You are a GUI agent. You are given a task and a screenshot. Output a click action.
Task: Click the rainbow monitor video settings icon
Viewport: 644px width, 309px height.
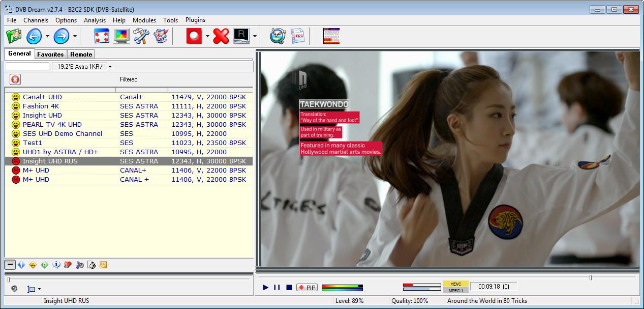click(121, 36)
